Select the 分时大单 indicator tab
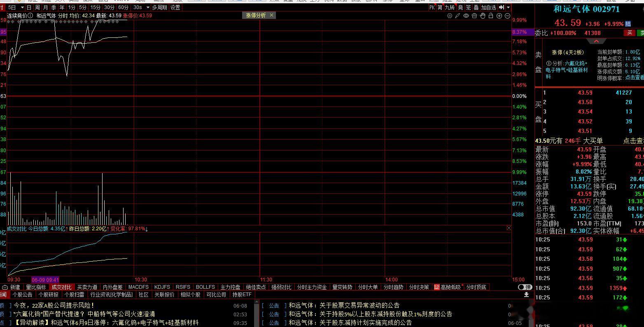The height and width of the screenshot is (327, 644). coord(368,287)
